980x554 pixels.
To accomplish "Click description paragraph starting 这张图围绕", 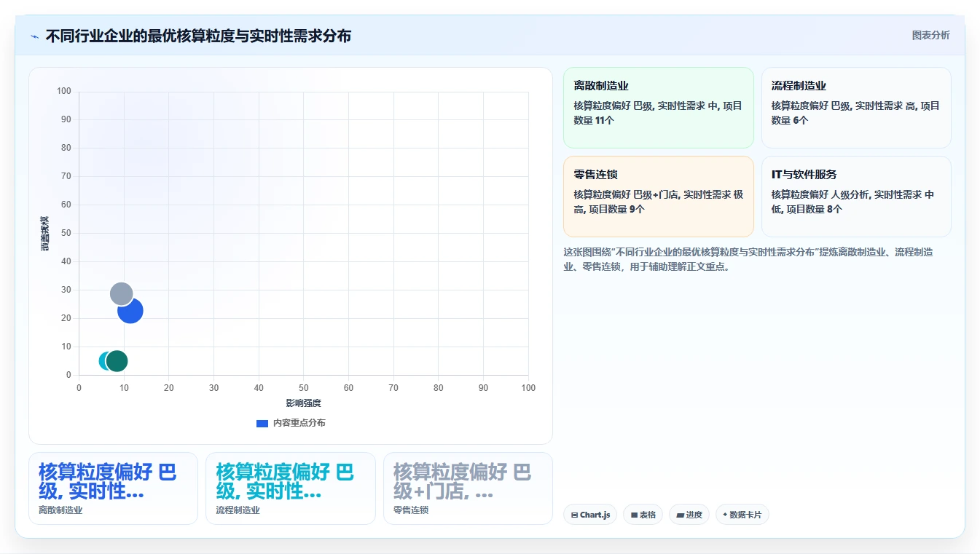I will tap(748, 259).
